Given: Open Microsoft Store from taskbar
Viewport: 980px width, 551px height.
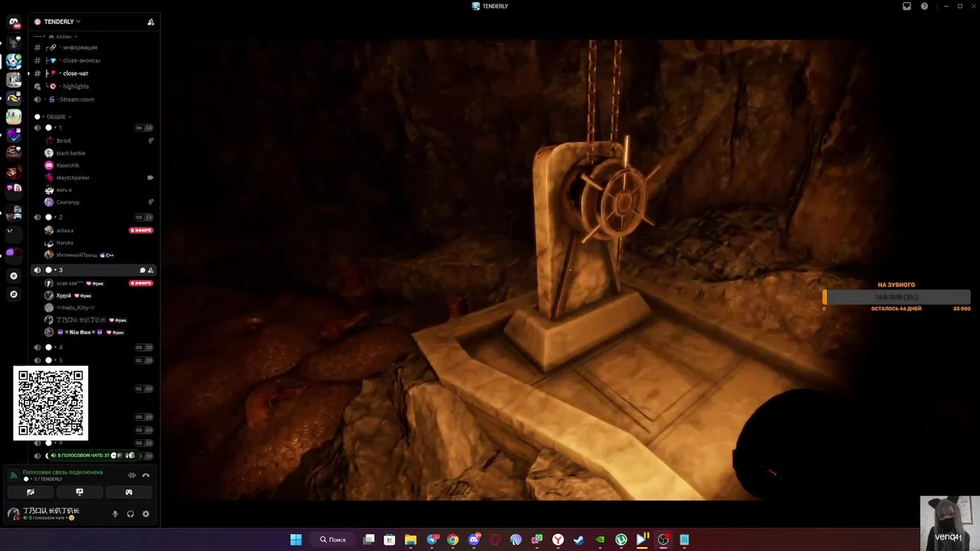Looking at the screenshot, I should [389, 540].
